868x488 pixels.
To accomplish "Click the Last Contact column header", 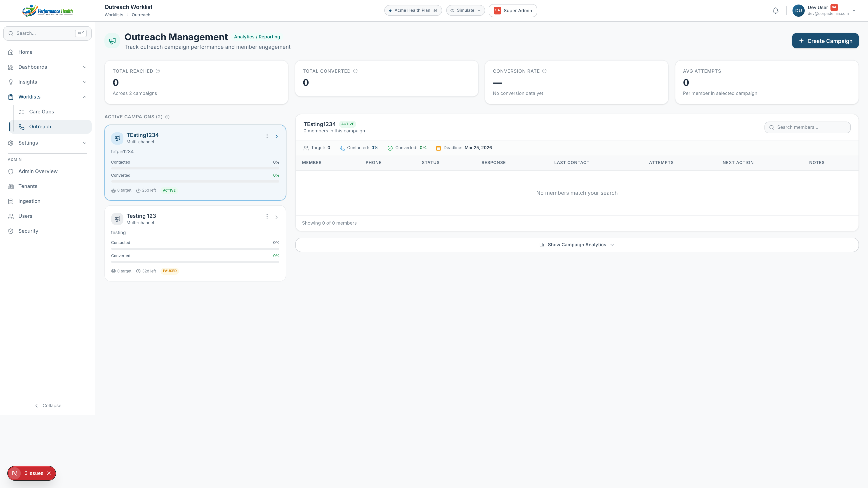I will coord(571,163).
